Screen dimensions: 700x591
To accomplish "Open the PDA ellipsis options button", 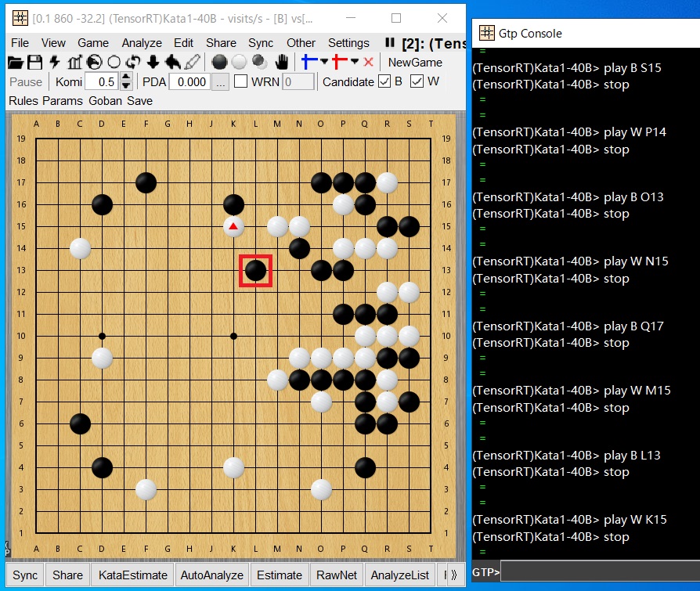I will coord(221,82).
